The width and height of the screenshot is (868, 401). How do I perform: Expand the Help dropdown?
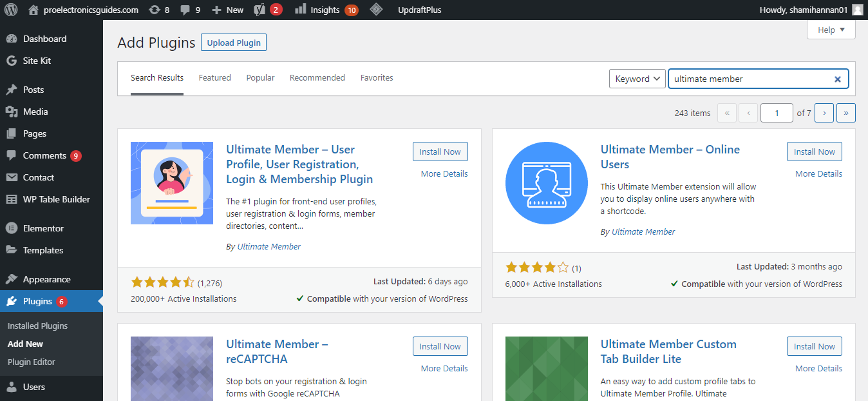coord(831,30)
